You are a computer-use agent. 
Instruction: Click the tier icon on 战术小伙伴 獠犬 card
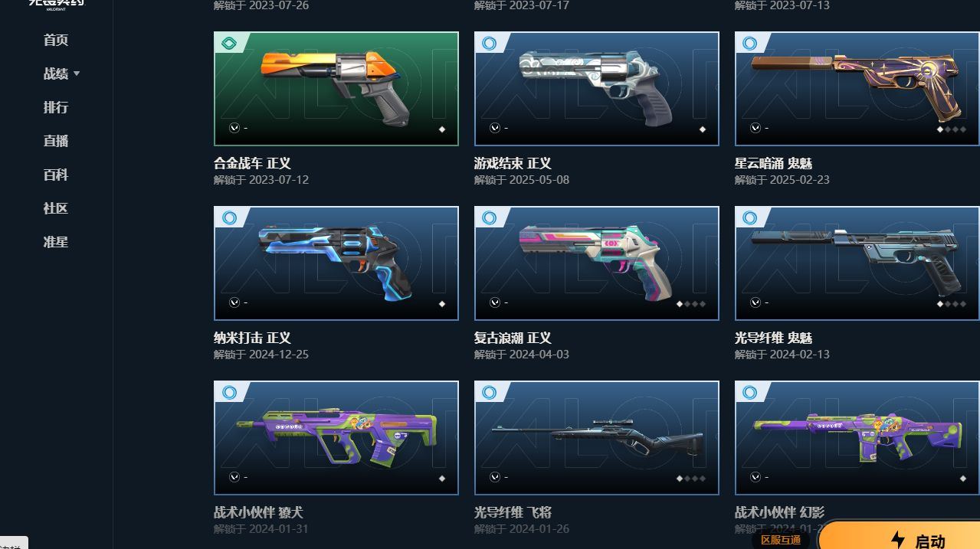228,393
